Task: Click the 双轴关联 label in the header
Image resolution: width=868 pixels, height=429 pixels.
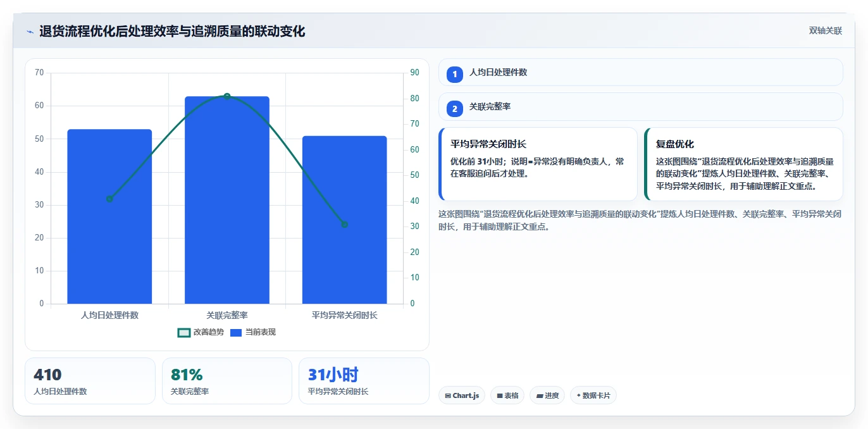Action: (x=825, y=31)
